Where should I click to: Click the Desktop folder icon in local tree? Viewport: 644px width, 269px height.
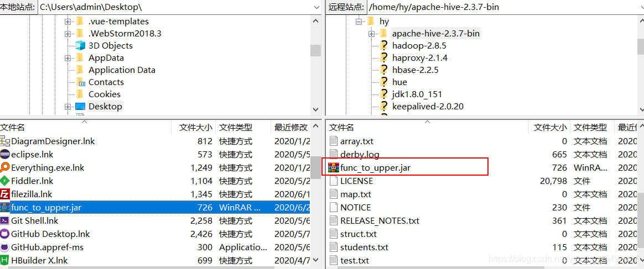[x=80, y=107]
